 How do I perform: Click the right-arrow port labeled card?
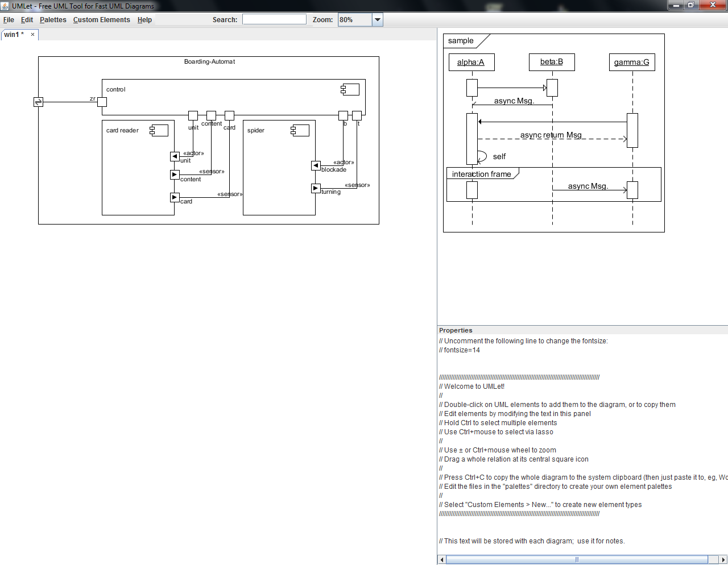[175, 197]
